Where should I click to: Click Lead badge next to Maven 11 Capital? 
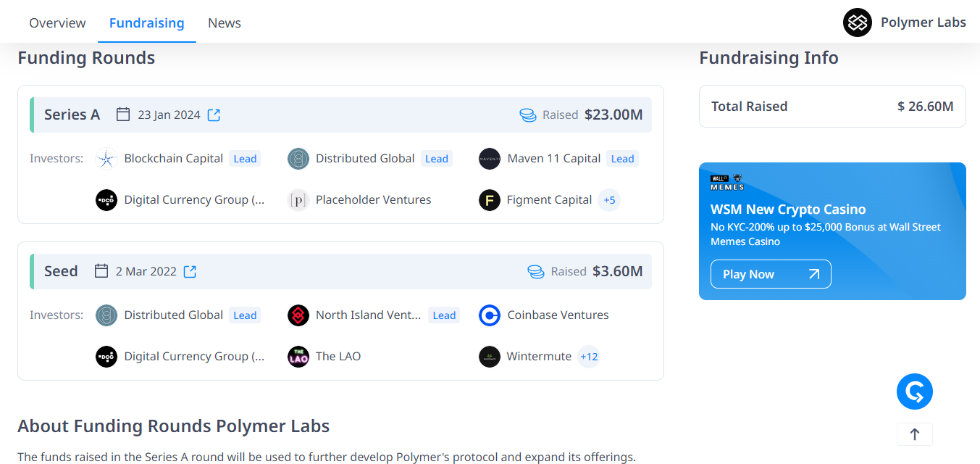tap(623, 159)
